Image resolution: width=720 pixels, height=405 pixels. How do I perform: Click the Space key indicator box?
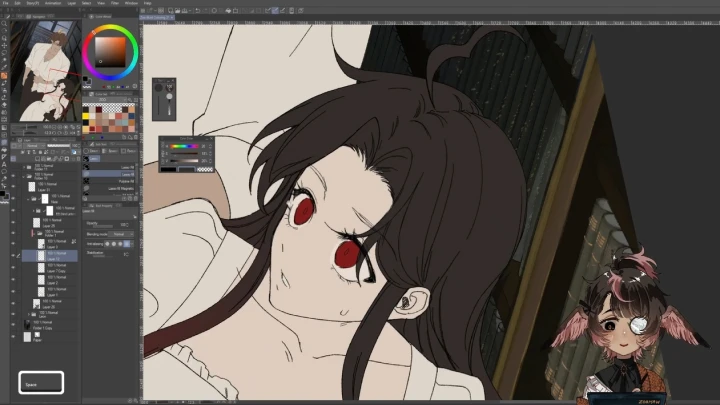coord(41,382)
